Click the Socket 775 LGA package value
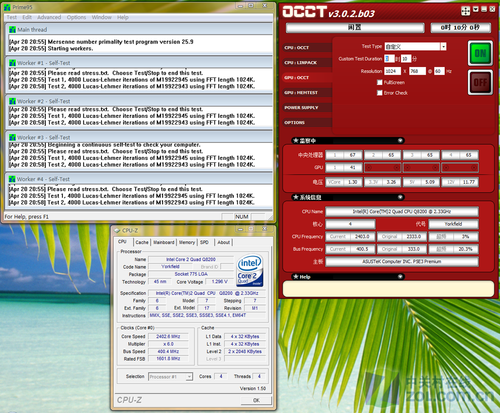The width and height of the screenshot is (500, 413). tap(191, 274)
